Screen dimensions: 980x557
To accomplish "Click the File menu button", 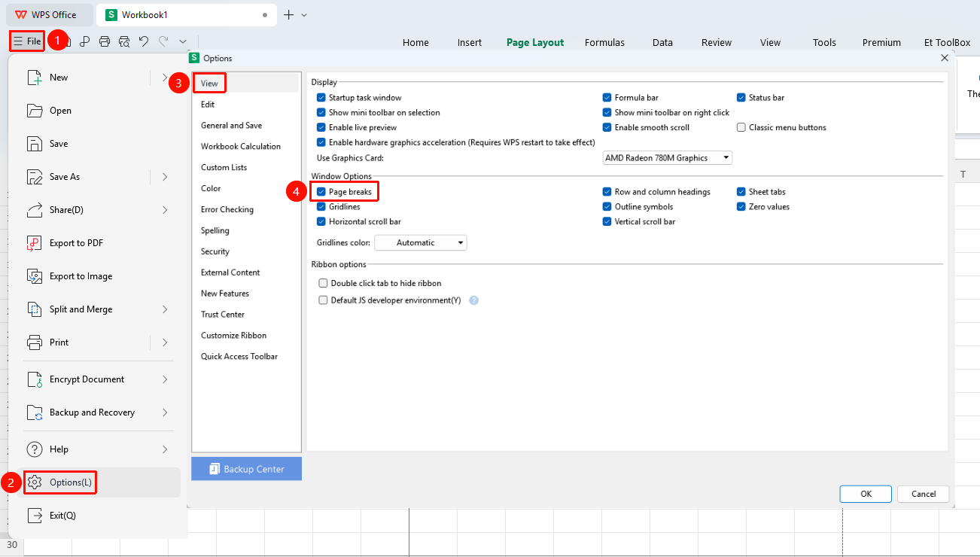I will [x=27, y=41].
